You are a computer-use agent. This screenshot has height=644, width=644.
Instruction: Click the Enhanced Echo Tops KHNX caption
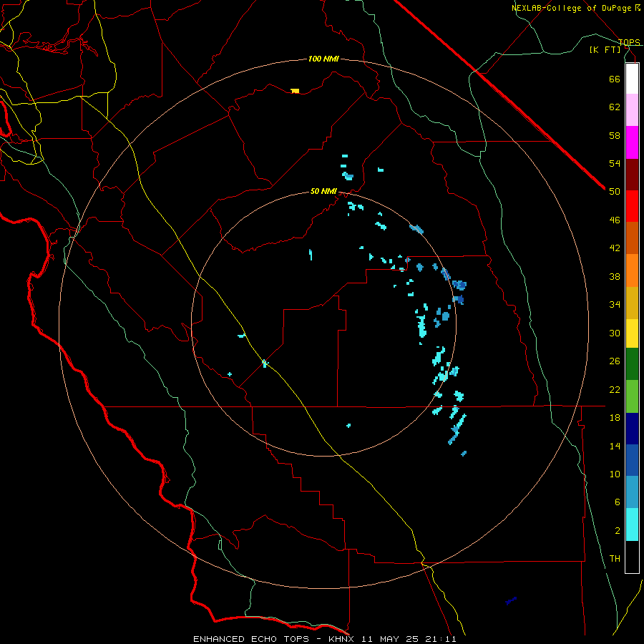click(x=324, y=639)
